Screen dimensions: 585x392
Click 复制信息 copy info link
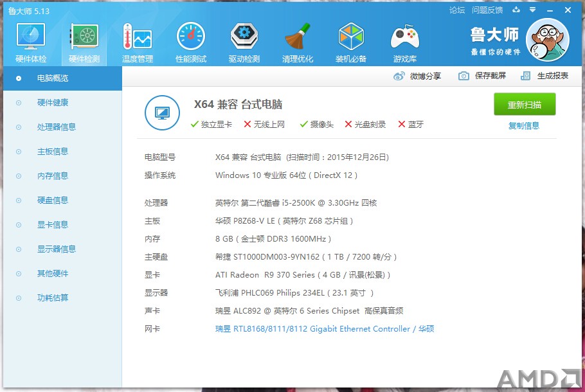coord(524,126)
